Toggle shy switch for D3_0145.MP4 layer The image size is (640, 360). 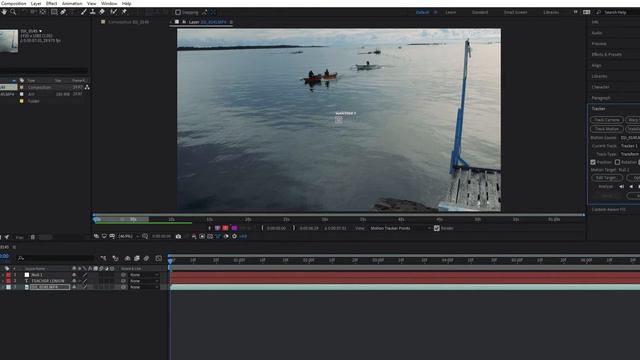coord(74,287)
